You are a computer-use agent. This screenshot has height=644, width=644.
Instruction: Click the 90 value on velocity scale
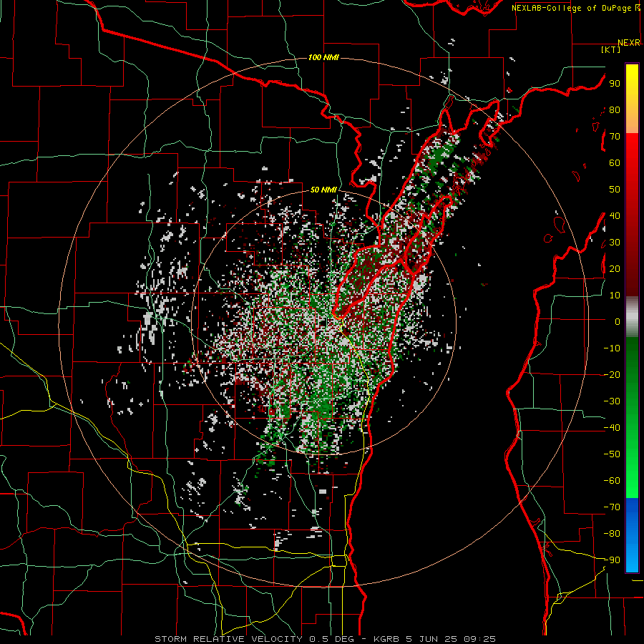[615, 84]
